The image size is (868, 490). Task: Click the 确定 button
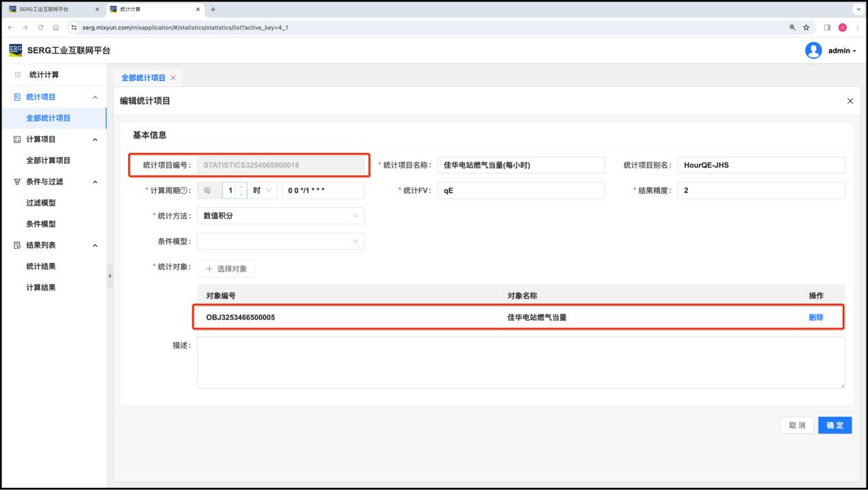click(x=834, y=425)
